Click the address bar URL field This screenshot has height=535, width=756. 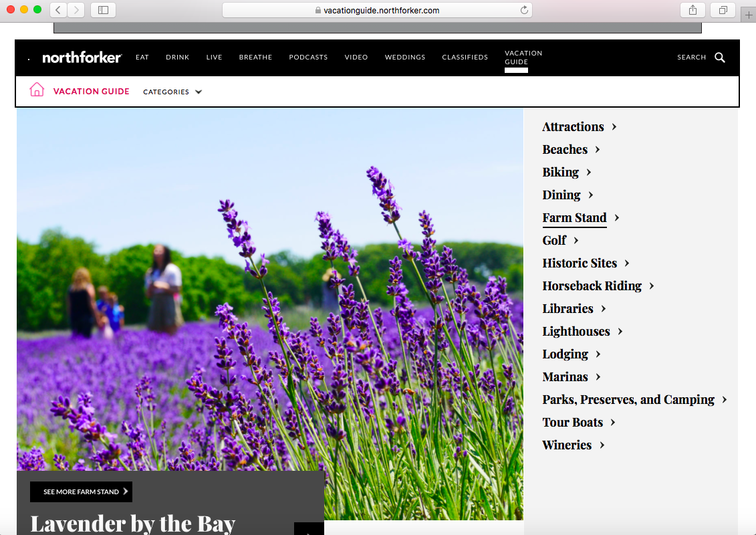(x=377, y=10)
